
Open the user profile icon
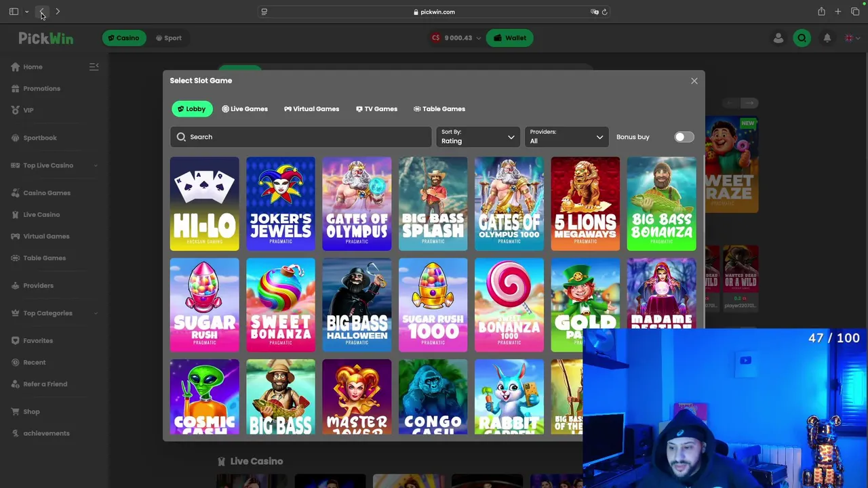pos(778,38)
